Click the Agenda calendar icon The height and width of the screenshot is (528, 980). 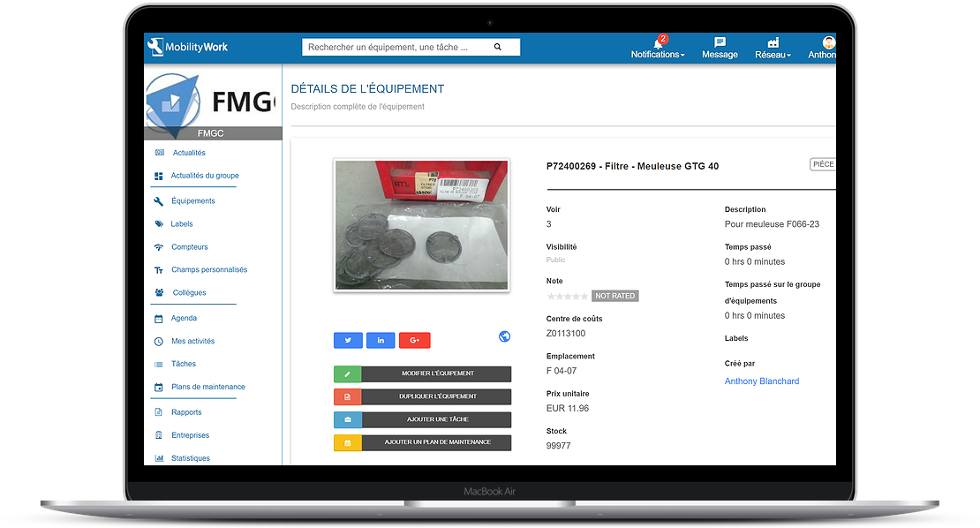click(x=159, y=319)
